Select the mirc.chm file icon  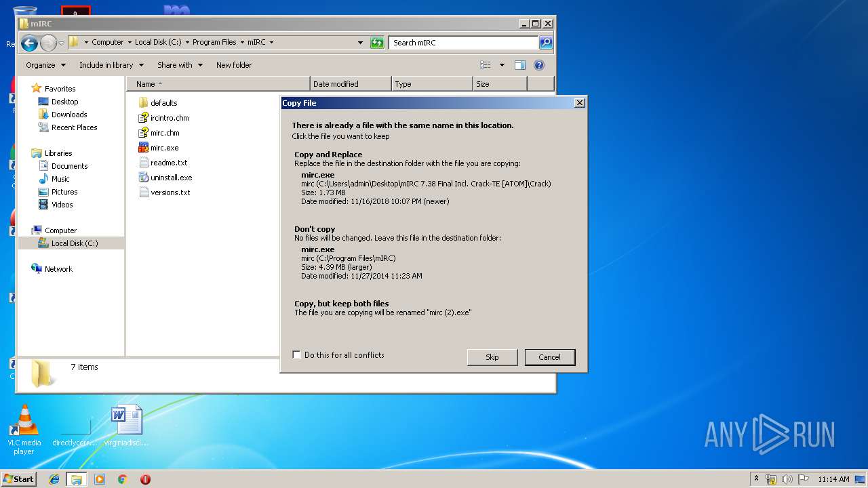click(143, 133)
